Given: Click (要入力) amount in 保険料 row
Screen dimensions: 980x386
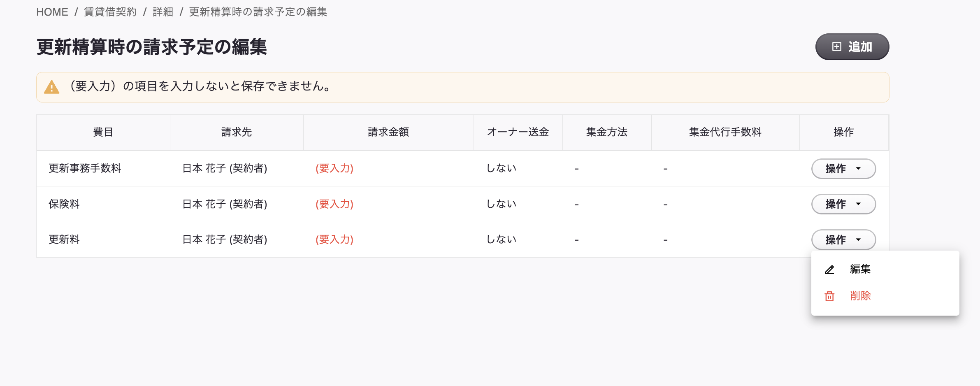Looking at the screenshot, I should [334, 204].
